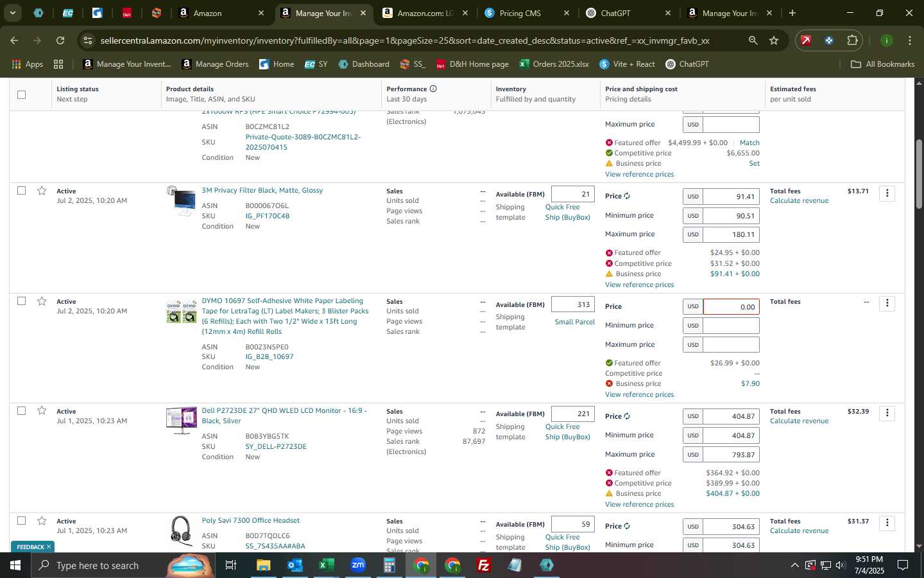
Task: Open the Dell monitor product thumbnail
Action: [x=181, y=421]
